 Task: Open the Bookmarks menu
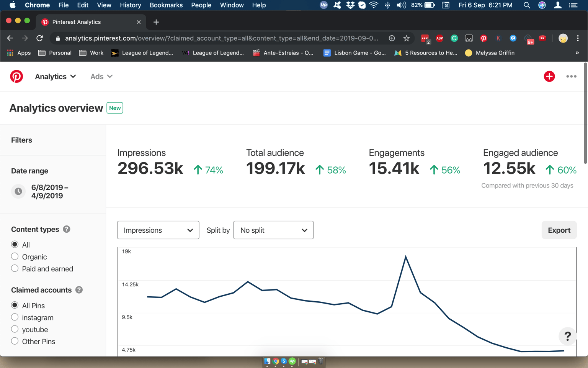tap(166, 5)
